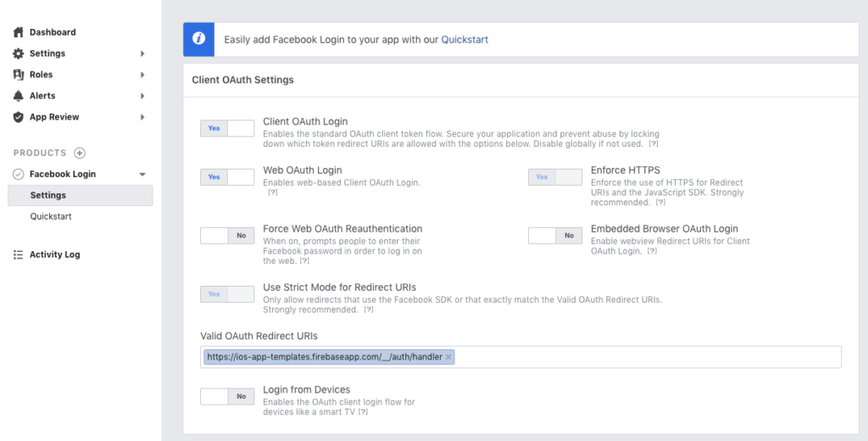Expand the App Review sidebar arrow
The image size is (868, 441).
click(142, 117)
